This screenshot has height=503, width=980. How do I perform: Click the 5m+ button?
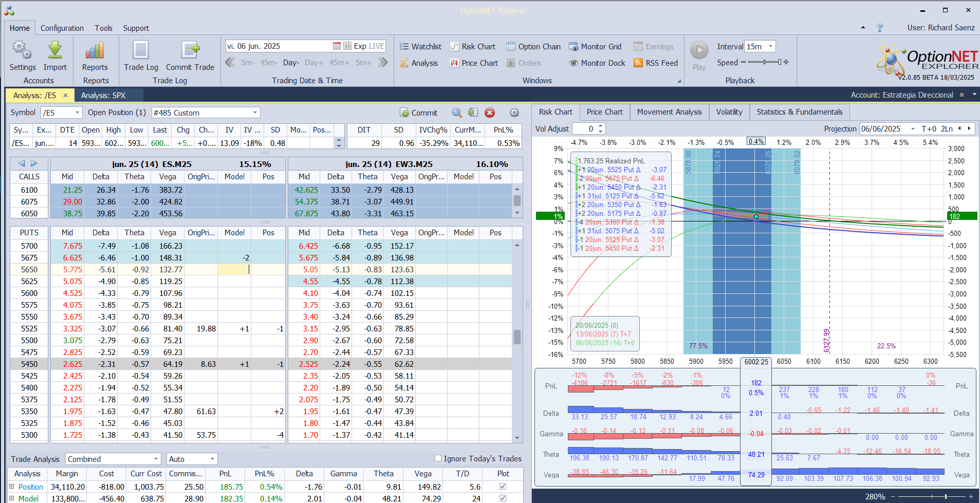click(364, 63)
